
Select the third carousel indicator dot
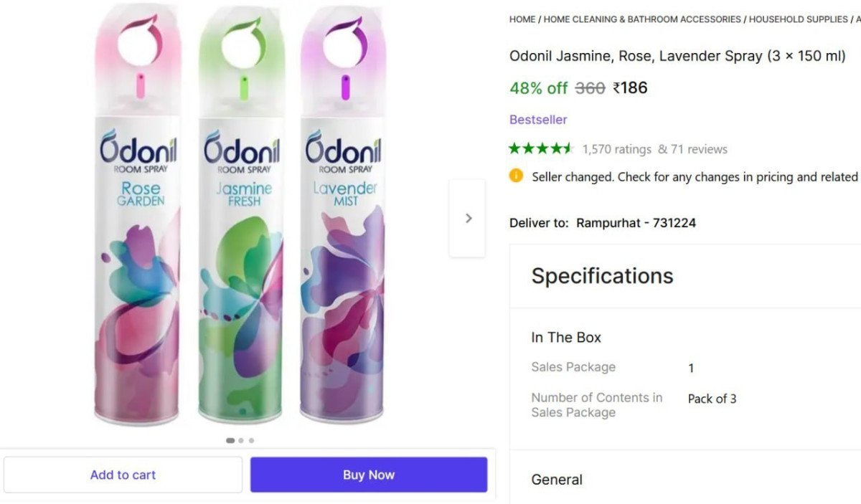pyautogui.click(x=250, y=440)
